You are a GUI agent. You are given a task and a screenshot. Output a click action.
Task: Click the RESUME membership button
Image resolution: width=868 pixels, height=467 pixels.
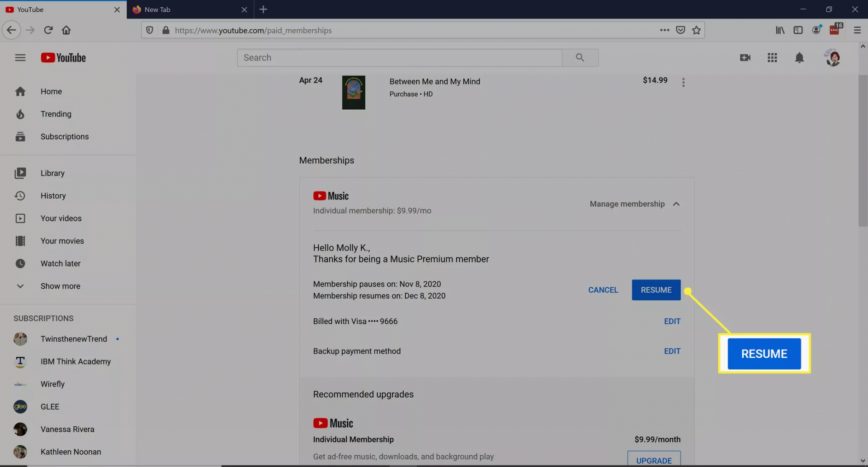pos(656,290)
